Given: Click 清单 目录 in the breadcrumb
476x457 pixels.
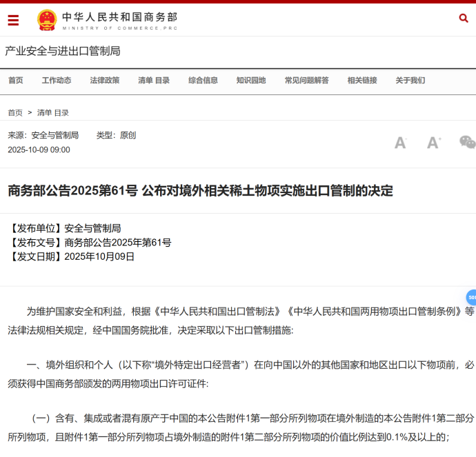Looking at the screenshot, I should point(53,112).
